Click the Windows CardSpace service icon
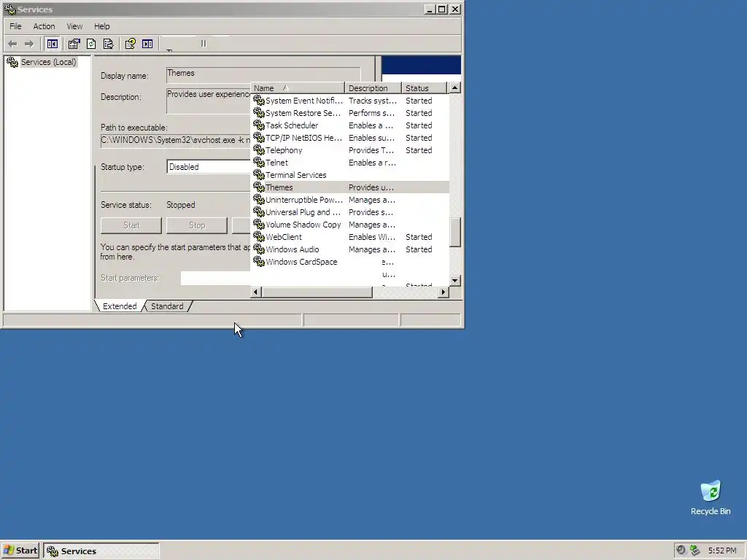This screenshot has height=560, width=747. pos(259,262)
